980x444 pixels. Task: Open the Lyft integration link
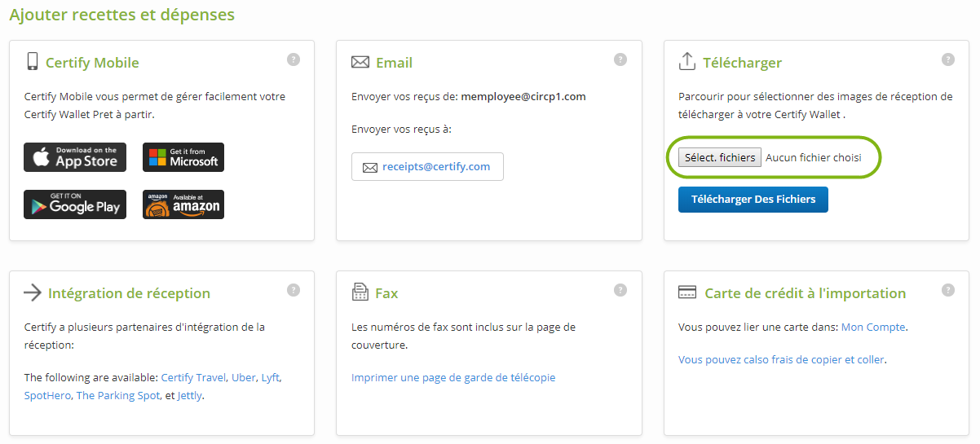tap(271, 377)
